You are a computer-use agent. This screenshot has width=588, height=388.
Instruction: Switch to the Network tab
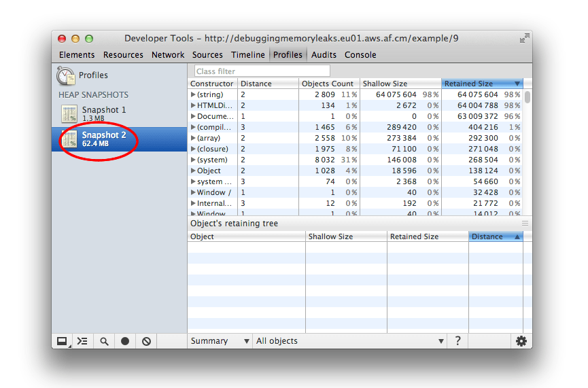(x=168, y=55)
